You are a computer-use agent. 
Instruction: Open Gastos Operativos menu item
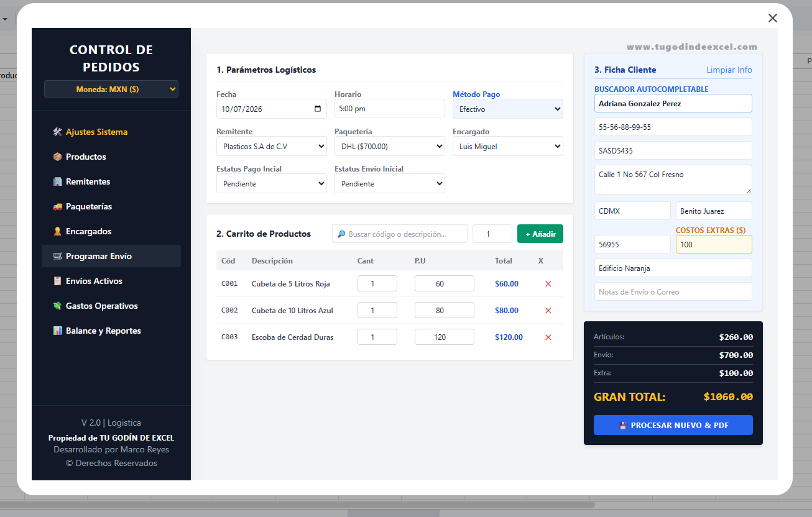point(111,306)
